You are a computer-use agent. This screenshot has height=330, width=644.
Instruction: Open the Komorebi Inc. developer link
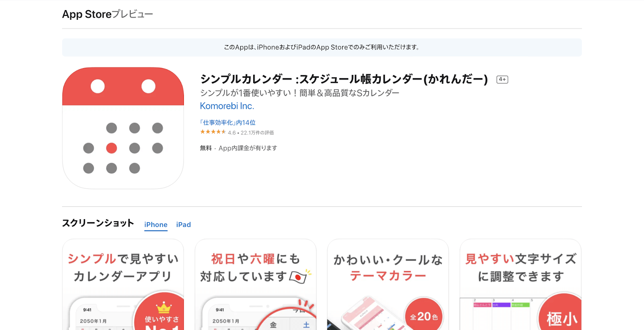pyautogui.click(x=227, y=106)
